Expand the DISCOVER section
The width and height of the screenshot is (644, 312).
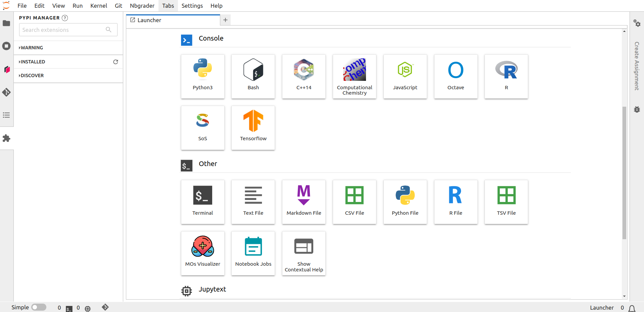tap(32, 75)
